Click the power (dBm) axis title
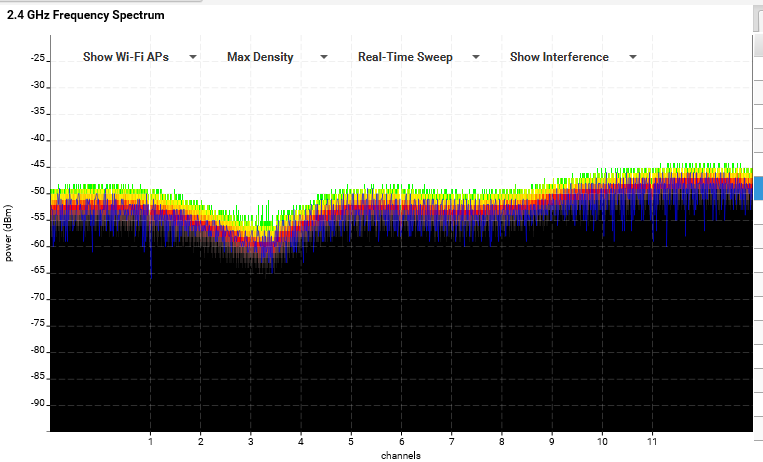763x462 pixels. click(x=8, y=233)
